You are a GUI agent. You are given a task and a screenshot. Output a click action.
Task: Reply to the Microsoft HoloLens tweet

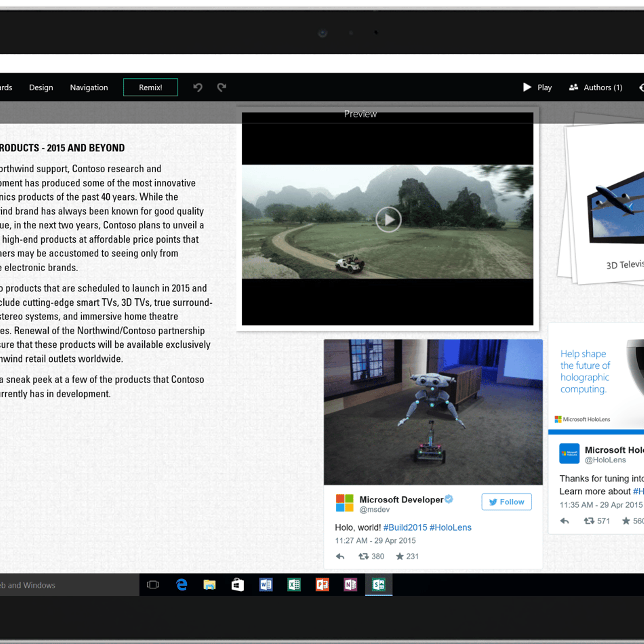coord(565,521)
